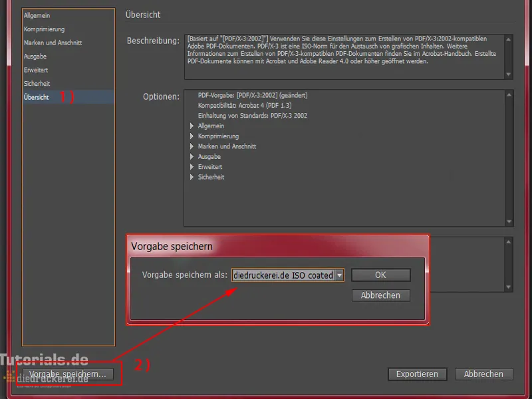Click down arrow of the warnings box scrollbar

click(x=508, y=287)
